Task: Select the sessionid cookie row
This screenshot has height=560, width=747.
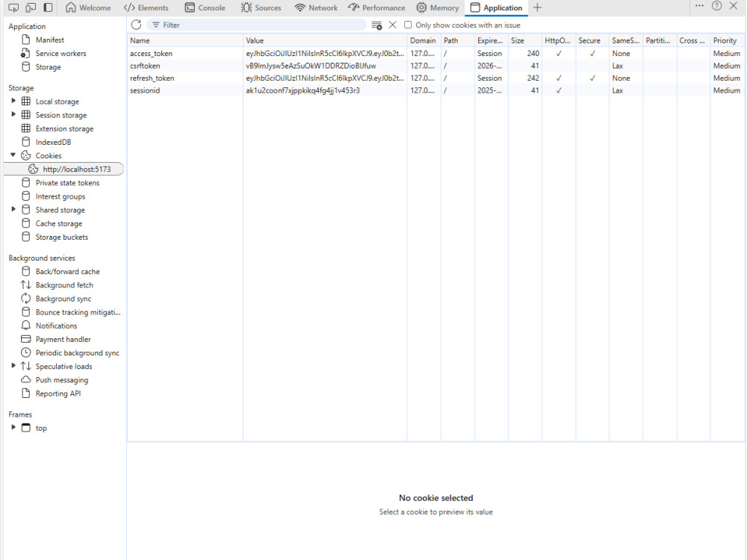Action: click(436, 90)
